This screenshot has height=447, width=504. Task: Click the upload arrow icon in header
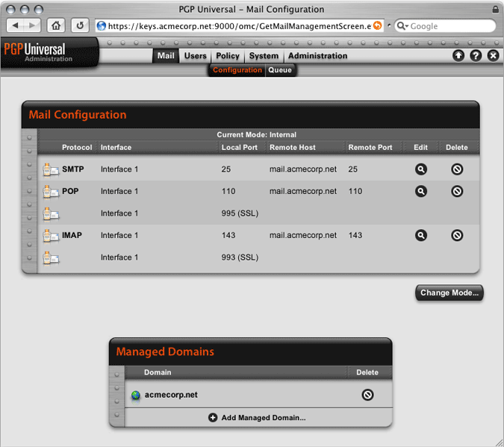[458, 55]
